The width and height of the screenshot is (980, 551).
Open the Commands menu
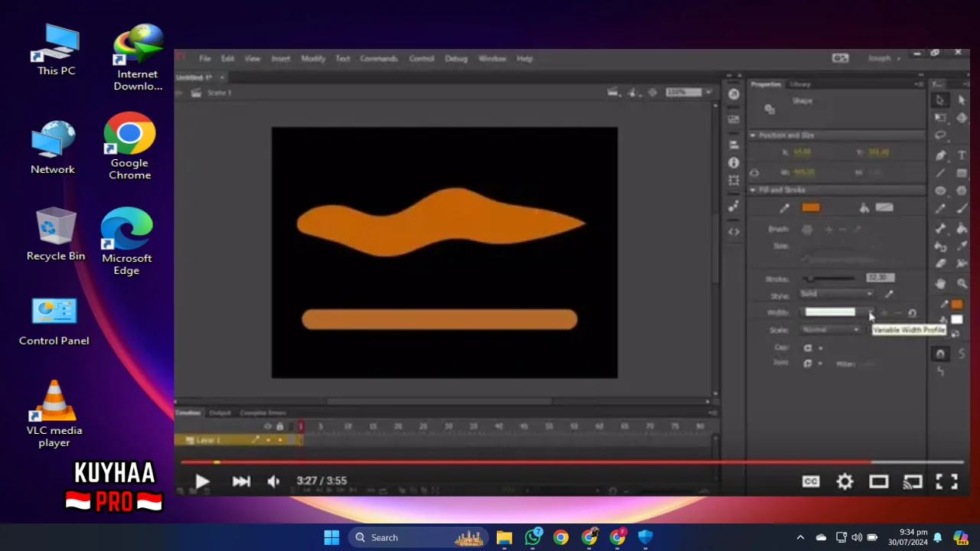click(x=378, y=59)
